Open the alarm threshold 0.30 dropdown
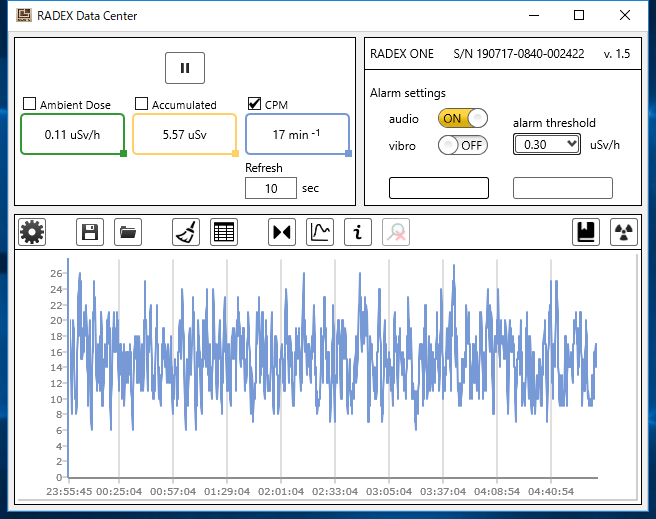Image resolution: width=656 pixels, height=519 pixels. (546, 145)
